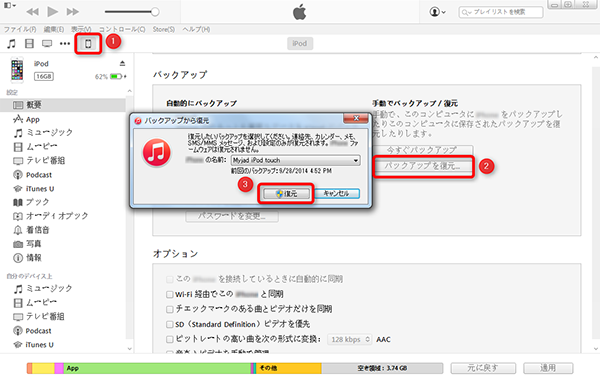Select the device icon button in toolbar
This screenshot has width=600, height=383.
tap(88, 44)
